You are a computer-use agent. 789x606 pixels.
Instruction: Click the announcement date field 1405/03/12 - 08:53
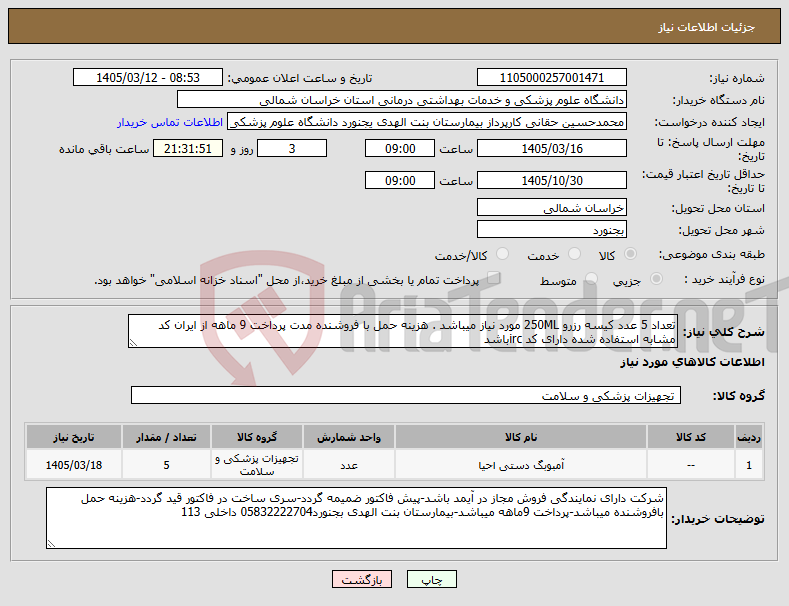tap(148, 78)
